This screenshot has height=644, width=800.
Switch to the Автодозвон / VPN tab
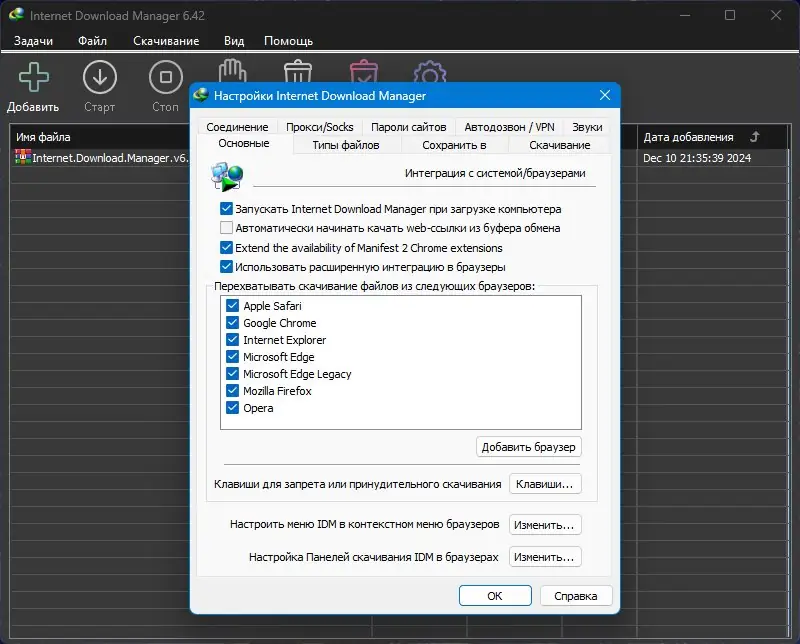(509, 127)
